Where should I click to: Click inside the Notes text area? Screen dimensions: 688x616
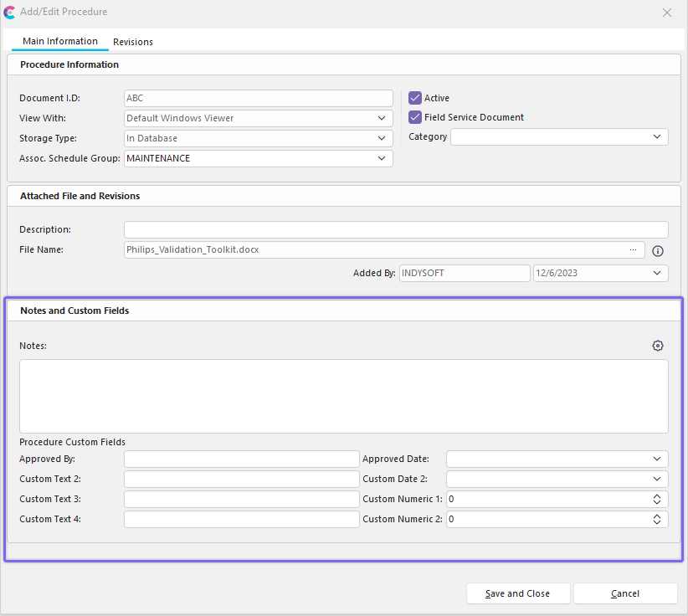coord(343,396)
